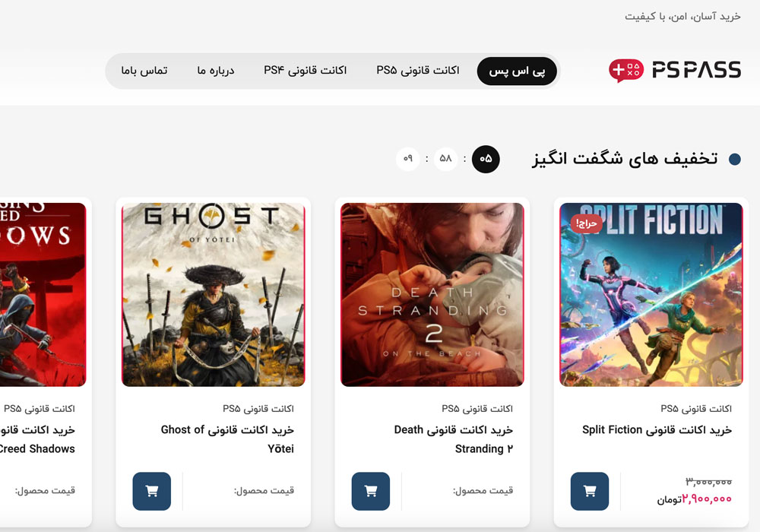Add Death Stranding 2 to cart

(371, 491)
